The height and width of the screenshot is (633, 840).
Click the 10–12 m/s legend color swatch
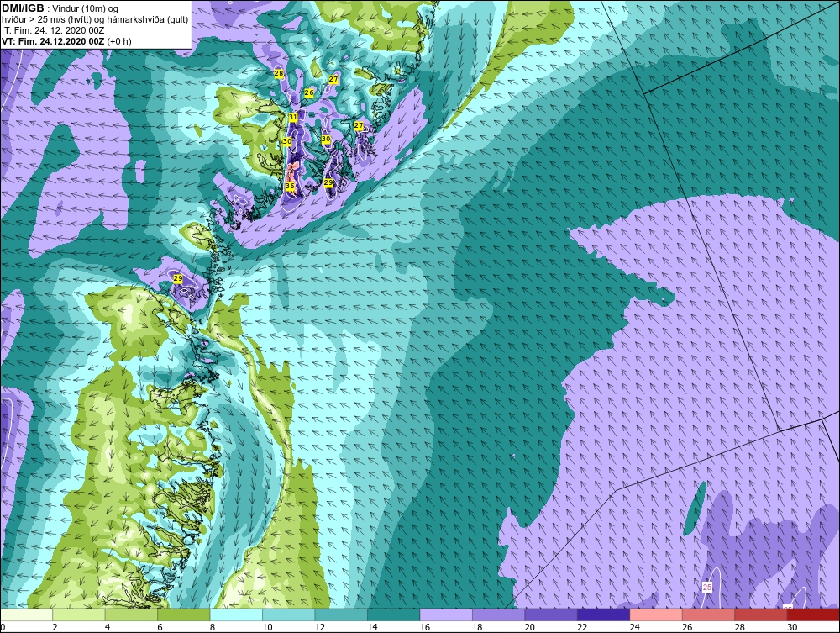coord(289,615)
